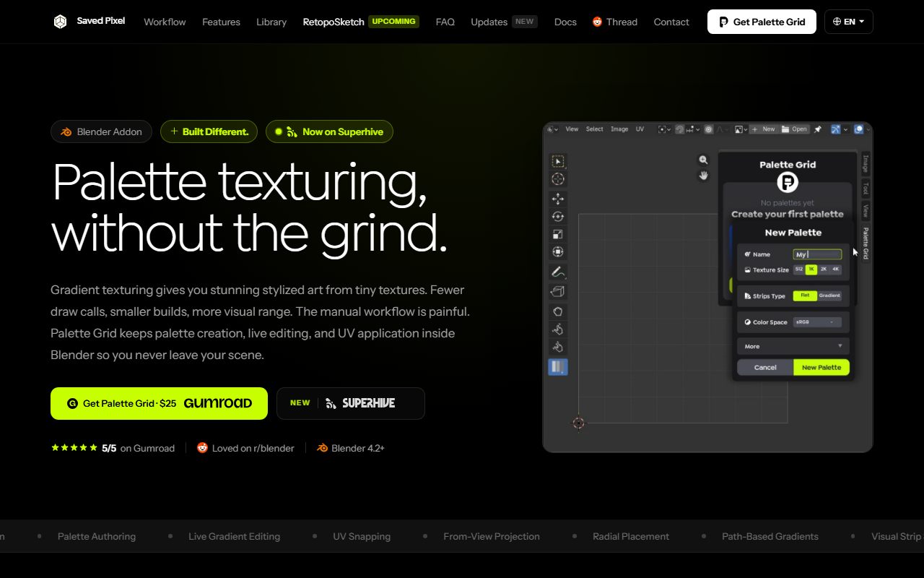Viewport: 924px width, 578px height.
Task: Open the gizmo options dropdown arrow
Action: [845, 129]
